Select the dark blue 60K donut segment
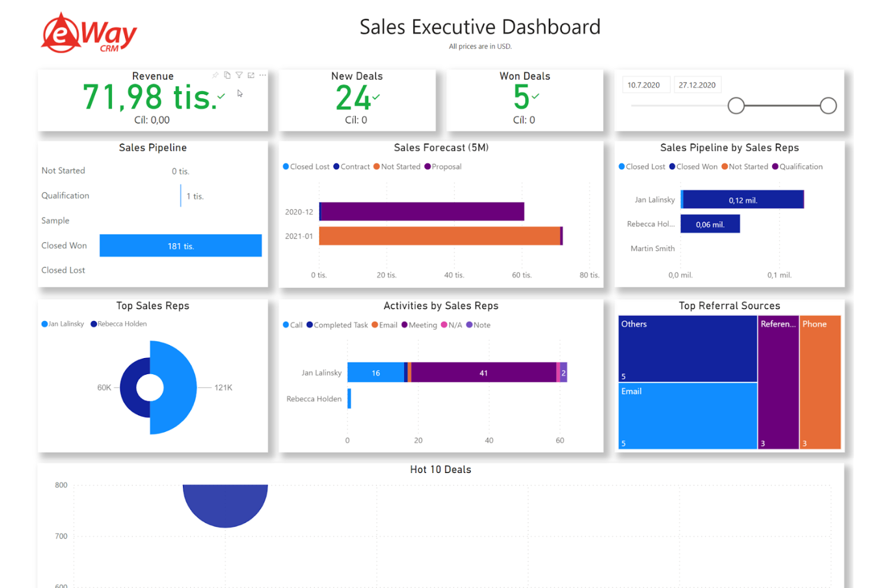Screen dimensions: 882x588 pos(128,387)
